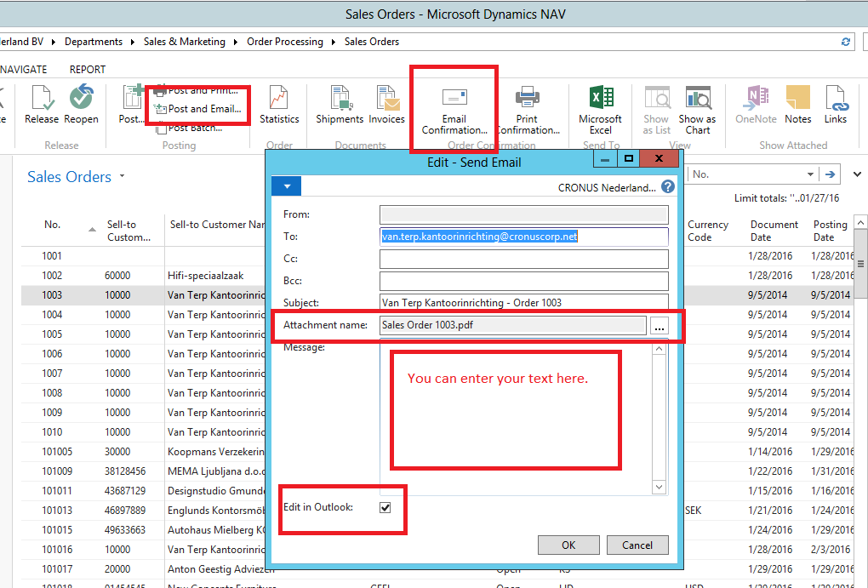Image resolution: width=868 pixels, height=588 pixels.
Task: Refresh the address bar page
Action: (845, 42)
